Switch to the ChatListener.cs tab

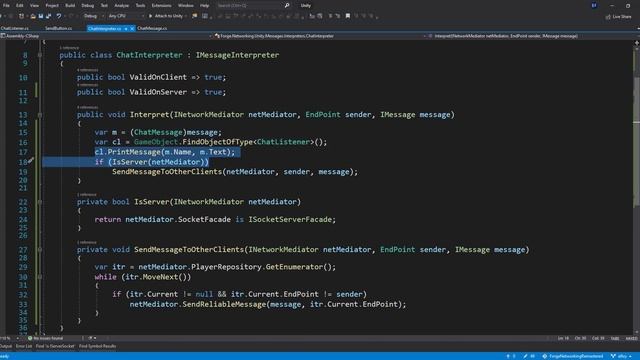click(x=15, y=29)
